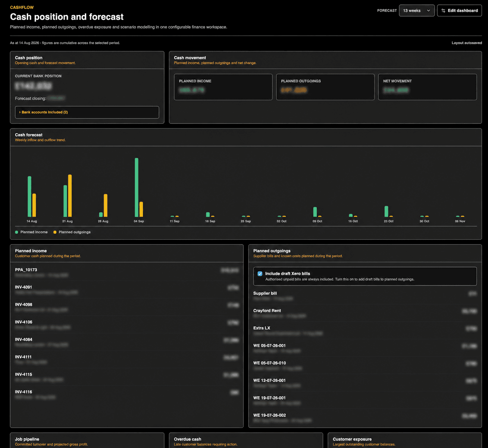The image size is (488, 448).
Task: Select invoice INV-4098
Action: point(127,307)
